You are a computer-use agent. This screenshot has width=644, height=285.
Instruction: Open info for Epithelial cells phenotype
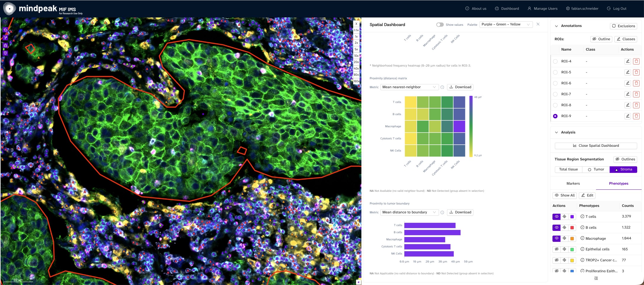(582, 249)
